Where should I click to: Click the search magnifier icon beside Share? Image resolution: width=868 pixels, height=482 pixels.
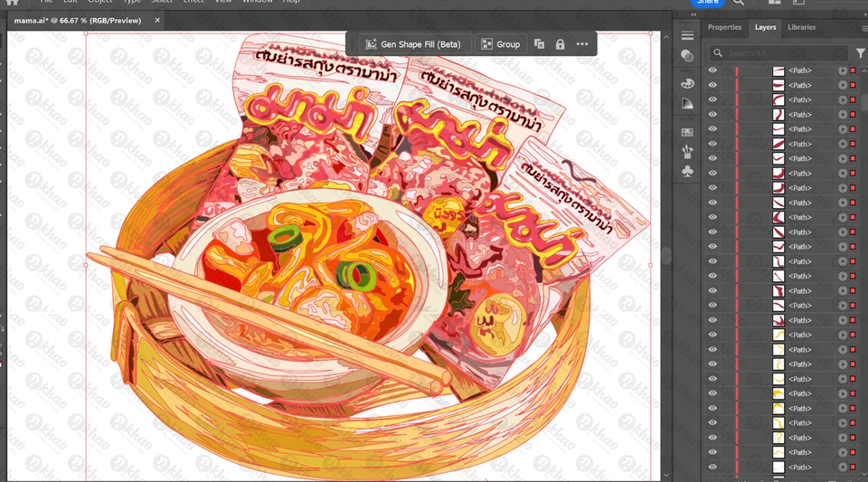coord(739,2)
